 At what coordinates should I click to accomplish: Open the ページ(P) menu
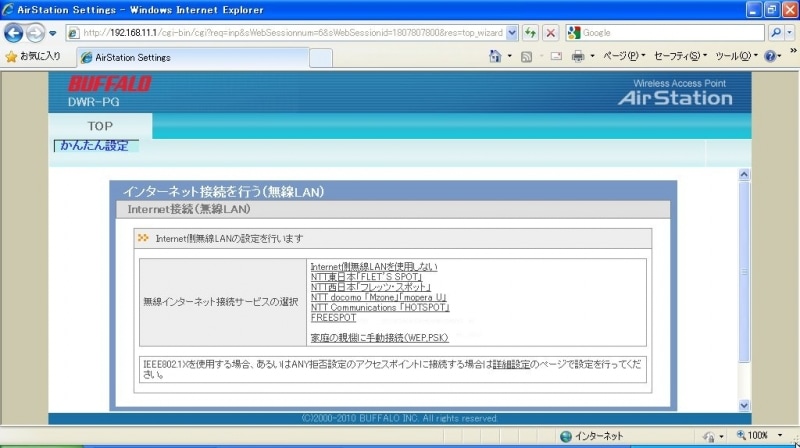click(624, 56)
